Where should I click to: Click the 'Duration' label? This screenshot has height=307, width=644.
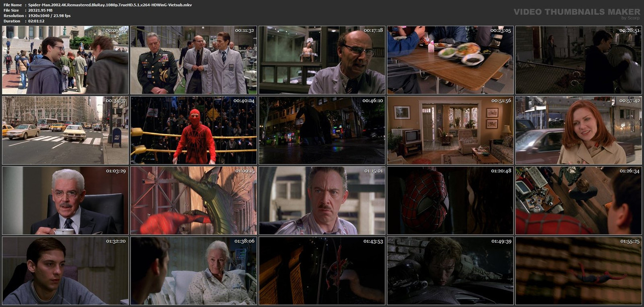click(12, 21)
